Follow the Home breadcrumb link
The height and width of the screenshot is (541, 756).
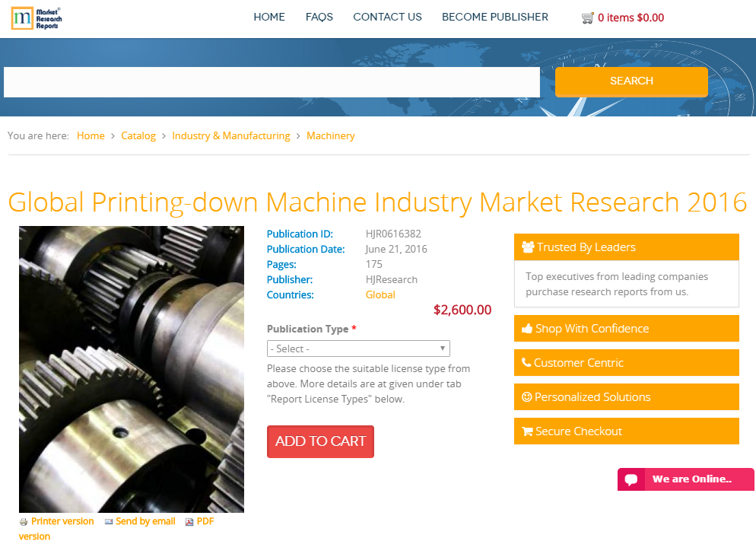click(91, 136)
